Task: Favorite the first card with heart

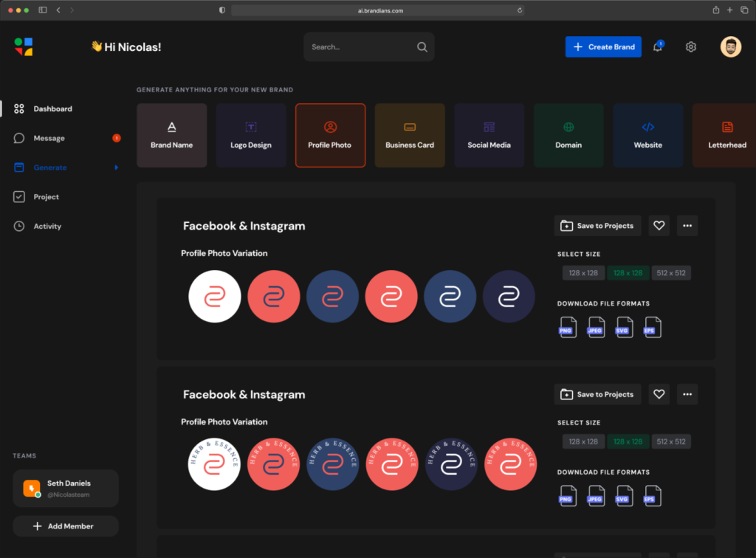Action: click(x=659, y=226)
